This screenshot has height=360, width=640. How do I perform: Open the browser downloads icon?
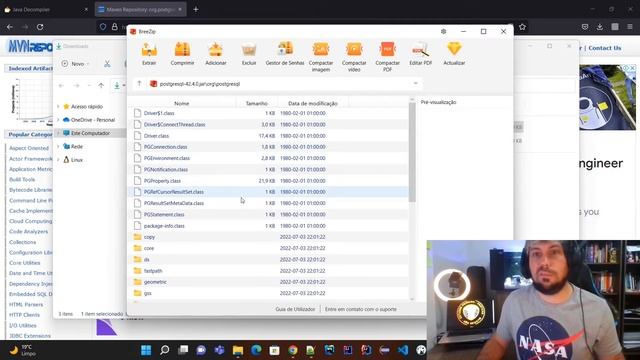click(x=600, y=27)
